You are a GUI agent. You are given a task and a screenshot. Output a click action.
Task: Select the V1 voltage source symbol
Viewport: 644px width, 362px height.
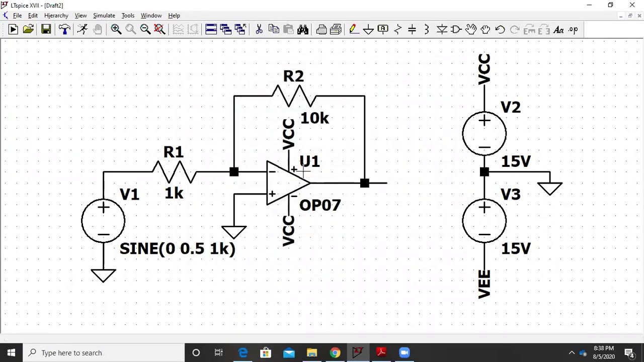point(103,221)
